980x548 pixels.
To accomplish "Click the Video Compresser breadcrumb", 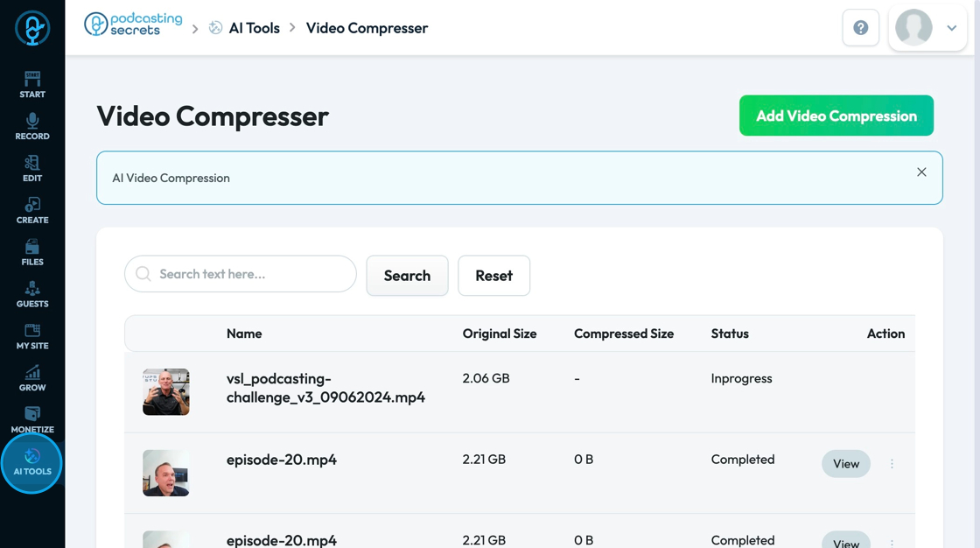I will (x=367, y=28).
